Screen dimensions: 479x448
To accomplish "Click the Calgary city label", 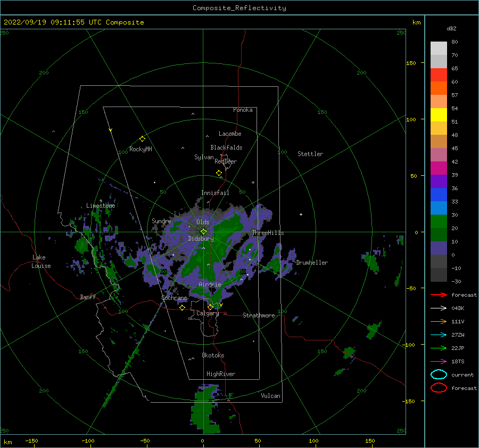I will click(x=208, y=313).
